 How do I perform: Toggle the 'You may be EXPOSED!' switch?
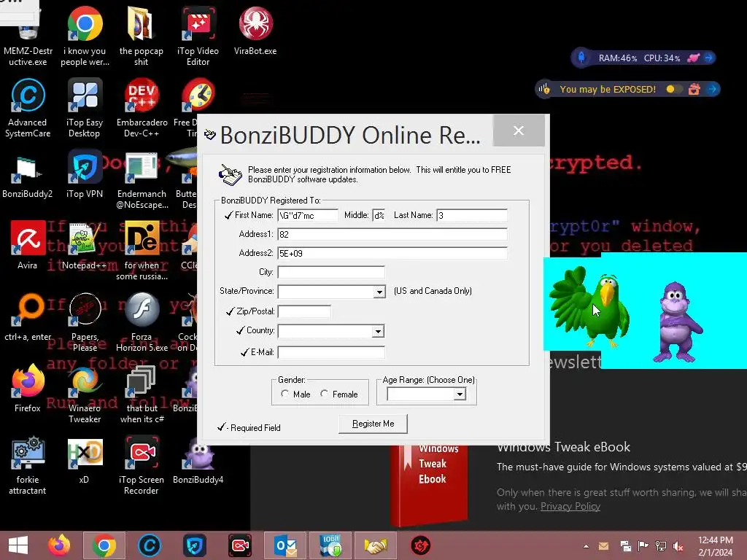(673, 89)
